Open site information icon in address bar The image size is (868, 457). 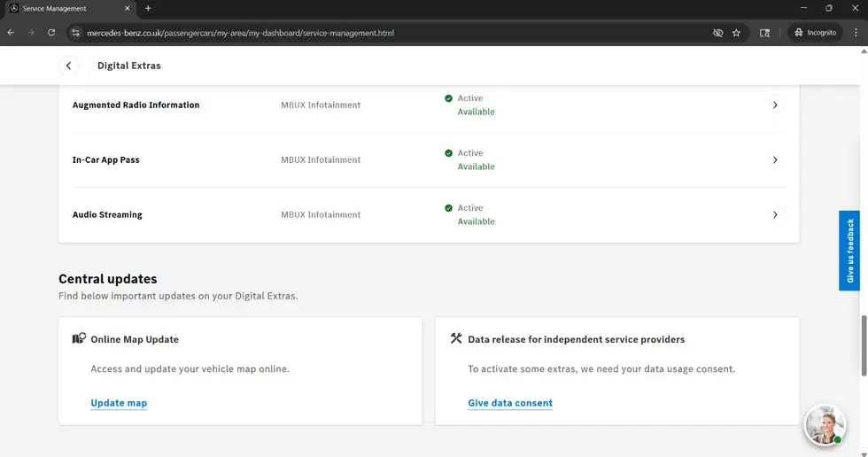[x=76, y=33]
